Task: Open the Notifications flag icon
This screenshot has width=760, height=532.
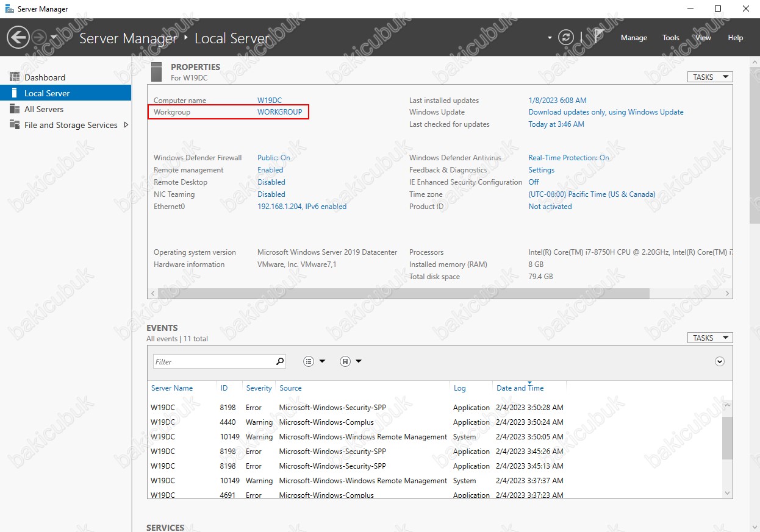Action: coord(599,37)
